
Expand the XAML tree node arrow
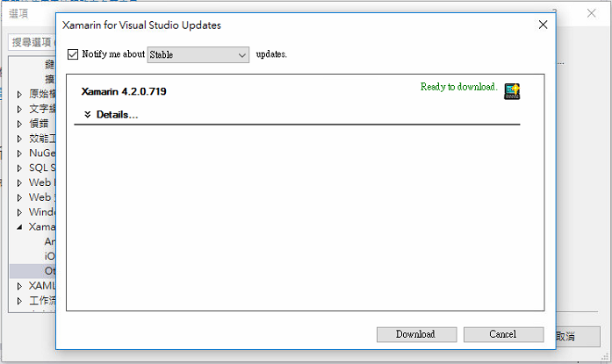19,287
